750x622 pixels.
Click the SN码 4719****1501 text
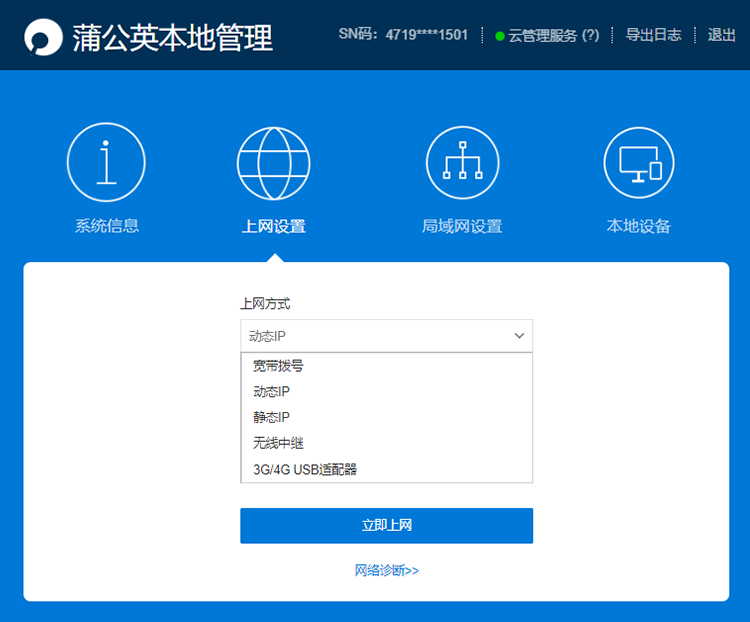click(x=403, y=34)
